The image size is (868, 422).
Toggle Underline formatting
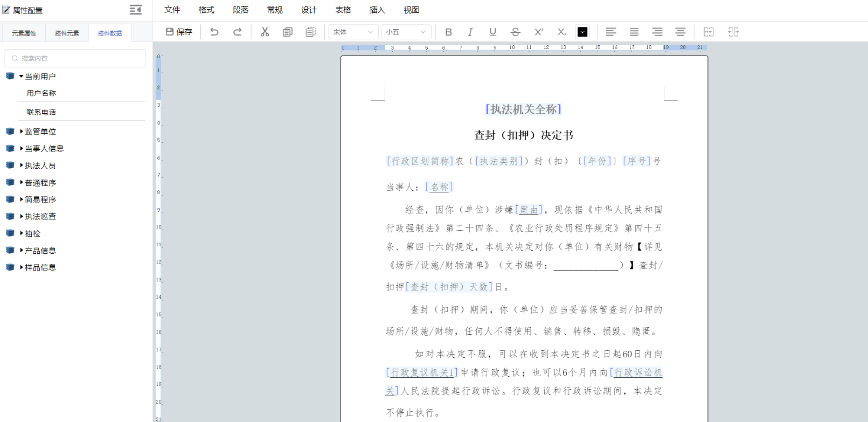[x=492, y=32]
